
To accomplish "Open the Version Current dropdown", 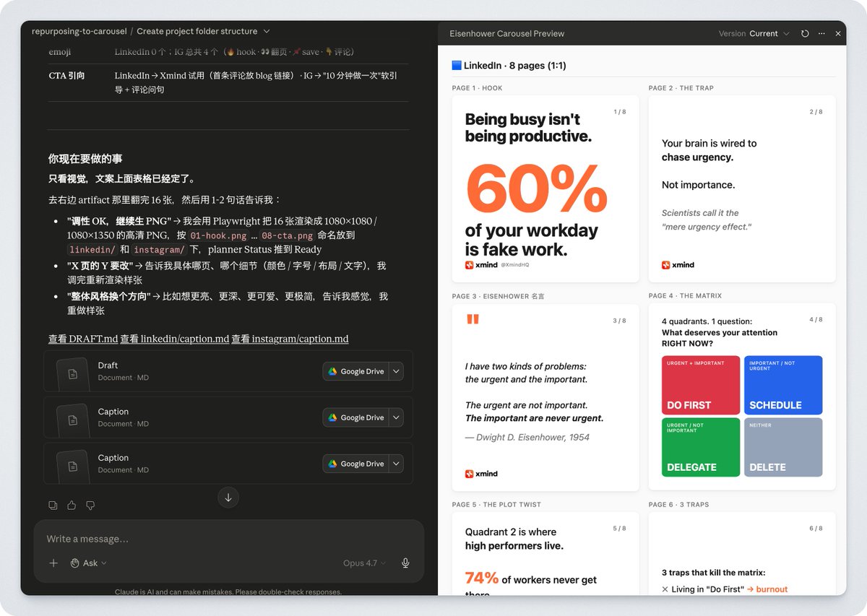I will click(x=754, y=34).
